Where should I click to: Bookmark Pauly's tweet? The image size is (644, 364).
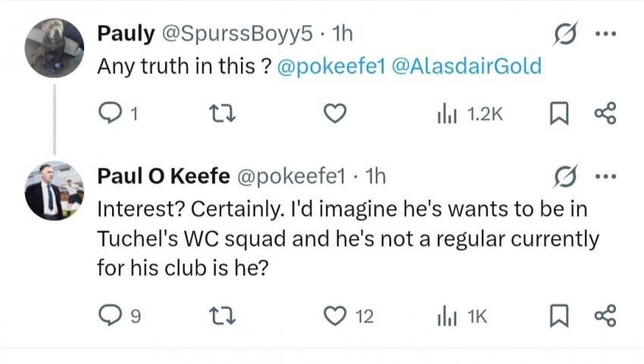tap(557, 114)
